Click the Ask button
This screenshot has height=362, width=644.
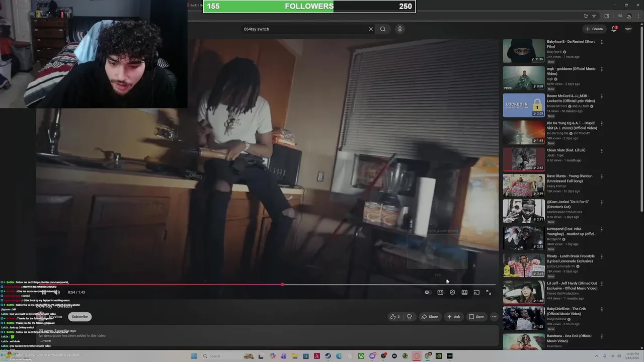tap(453, 317)
